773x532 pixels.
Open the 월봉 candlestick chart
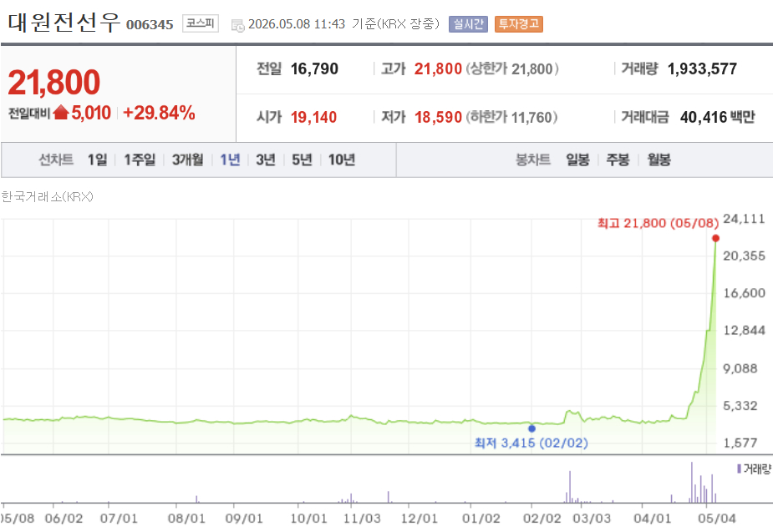click(x=659, y=160)
